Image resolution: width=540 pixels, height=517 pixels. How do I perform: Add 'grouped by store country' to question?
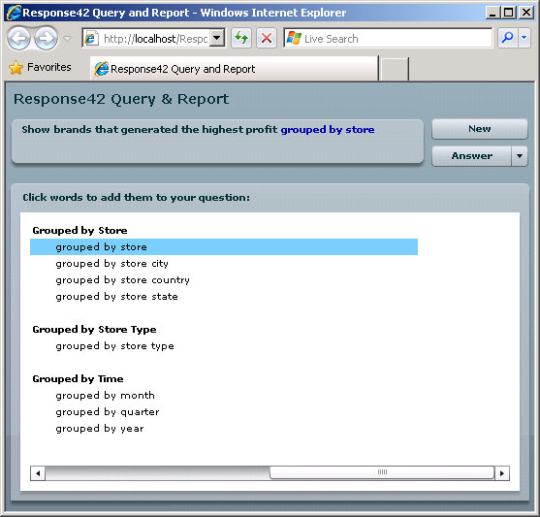pos(122,280)
